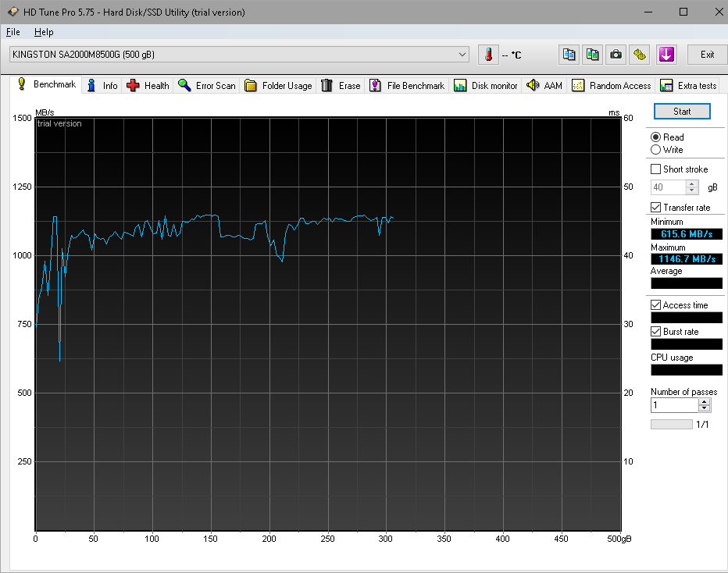Click the Exit button
Viewport: 728px width, 573px height.
click(x=707, y=55)
